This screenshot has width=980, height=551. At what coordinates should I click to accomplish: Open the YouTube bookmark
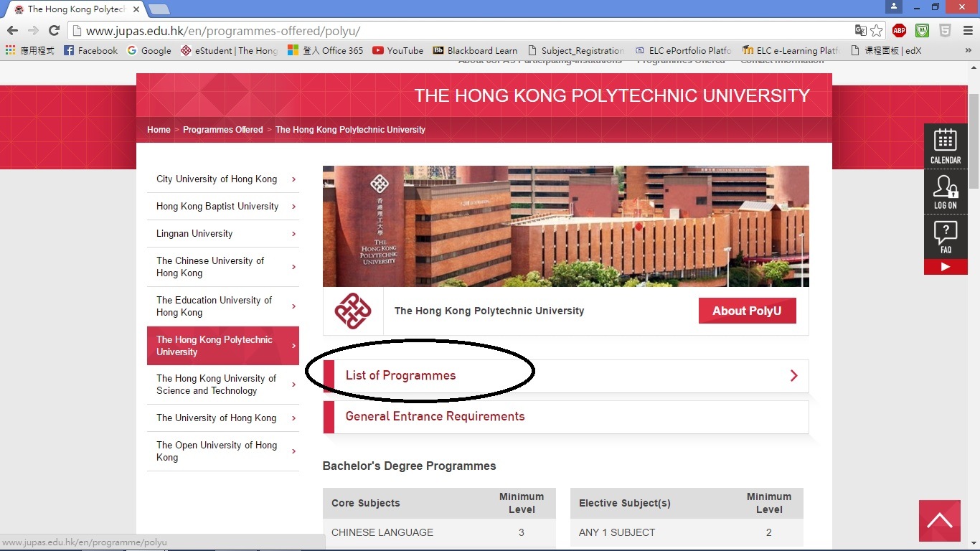point(397,50)
